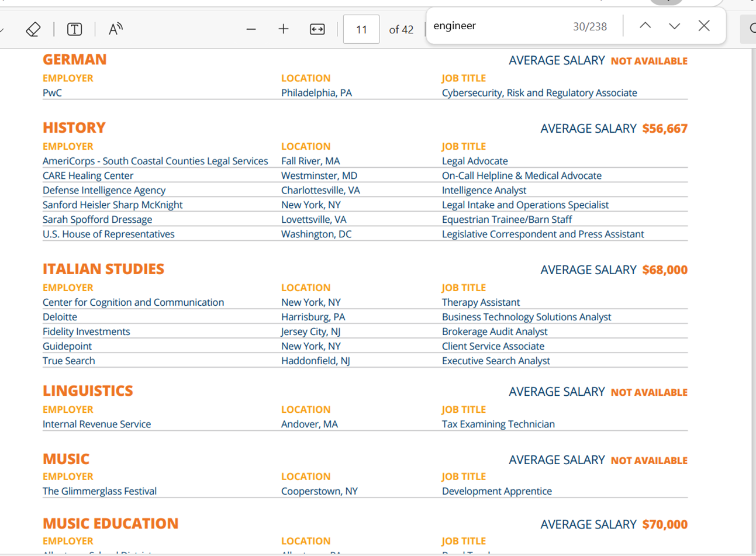Viewport: 756px width, 556px height.
Task: Click the "Therapy Assistant" job title
Action: [481, 302]
